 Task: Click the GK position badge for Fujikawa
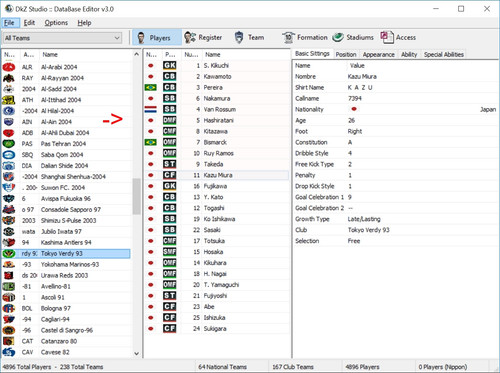point(170,186)
